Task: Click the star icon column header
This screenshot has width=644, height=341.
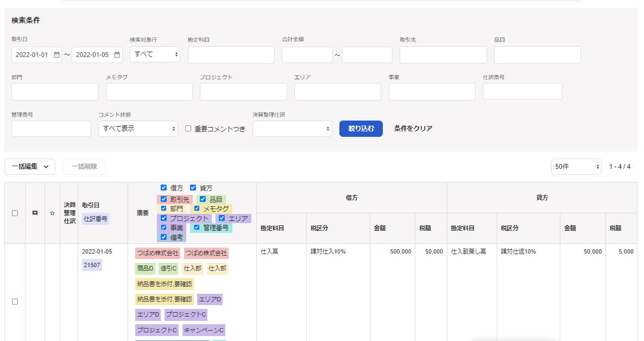Action: click(x=52, y=213)
